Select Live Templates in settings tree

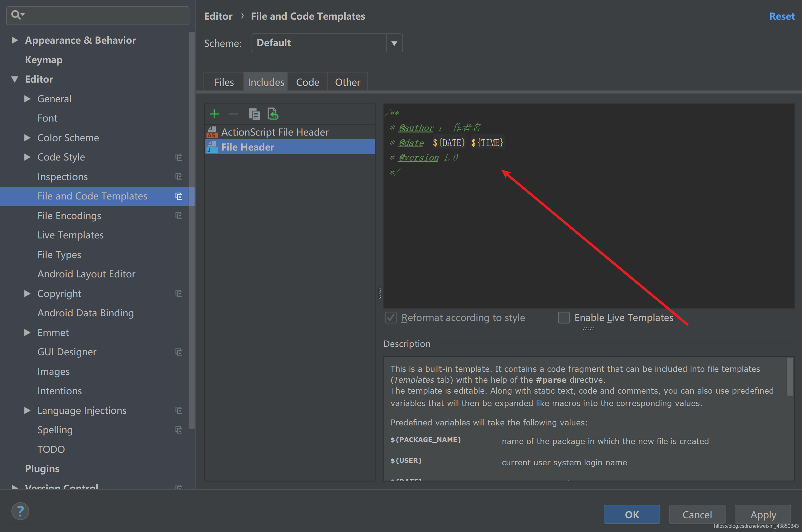pyautogui.click(x=70, y=235)
